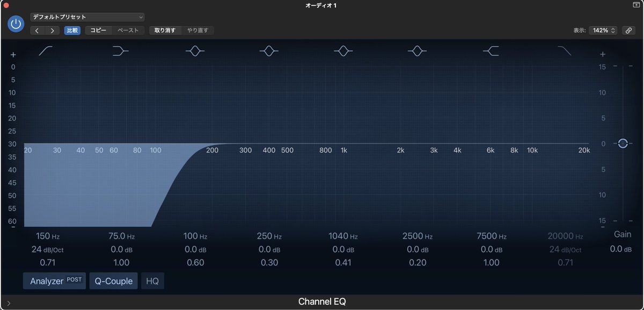Click コピー to copy EQ settings
Screen dimensions: 644x310
click(x=98, y=31)
